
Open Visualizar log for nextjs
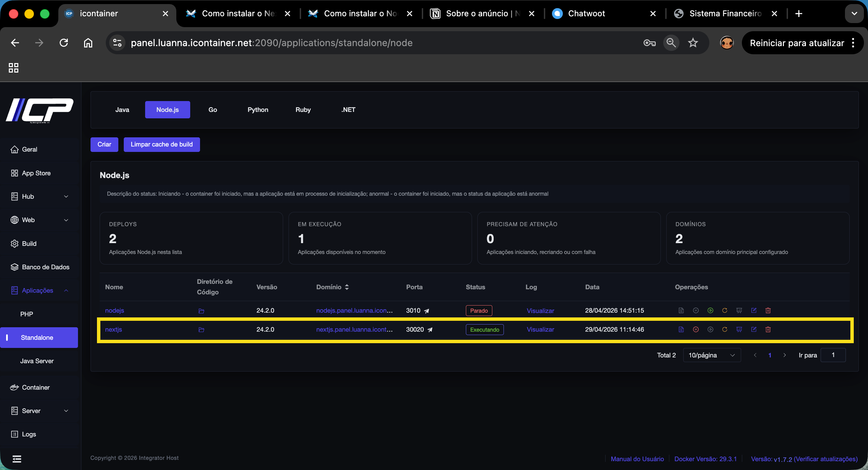[x=540, y=329]
